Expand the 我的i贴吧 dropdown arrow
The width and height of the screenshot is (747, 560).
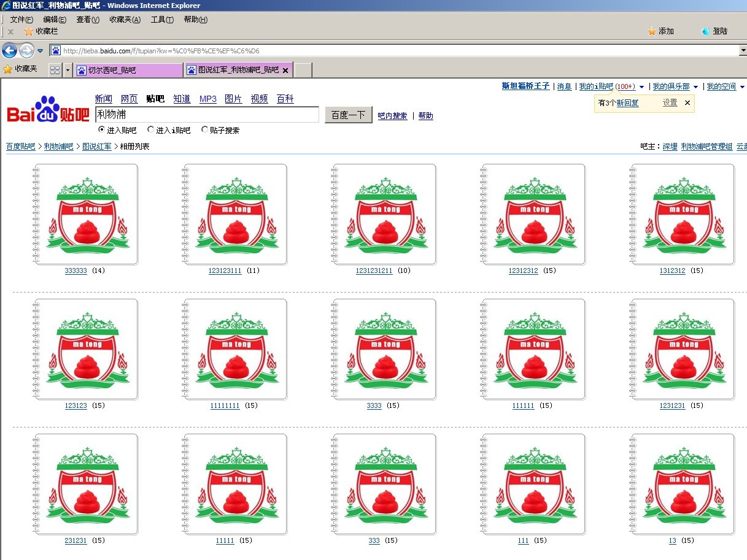642,87
